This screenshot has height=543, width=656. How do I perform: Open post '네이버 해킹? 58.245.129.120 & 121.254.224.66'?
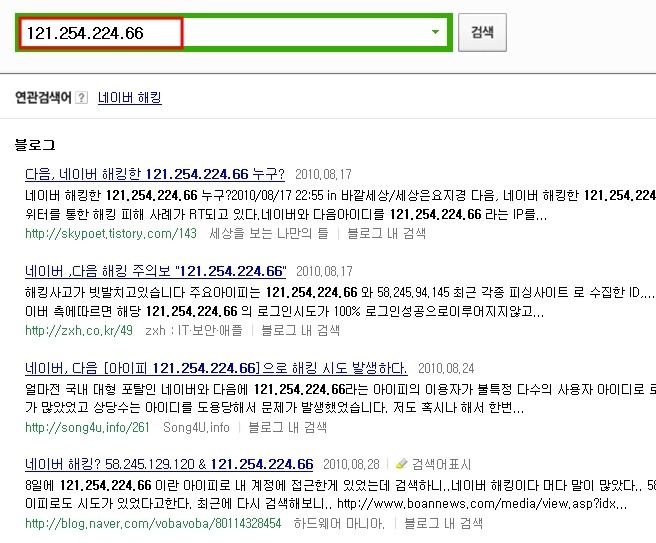pyautogui.click(x=169, y=464)
